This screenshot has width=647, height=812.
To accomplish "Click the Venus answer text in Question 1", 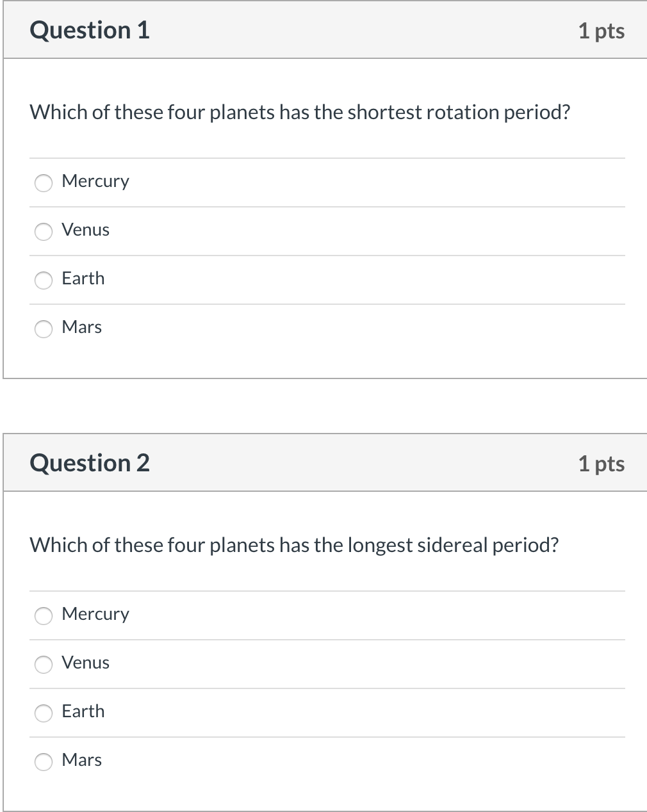I will click(86, 230).
